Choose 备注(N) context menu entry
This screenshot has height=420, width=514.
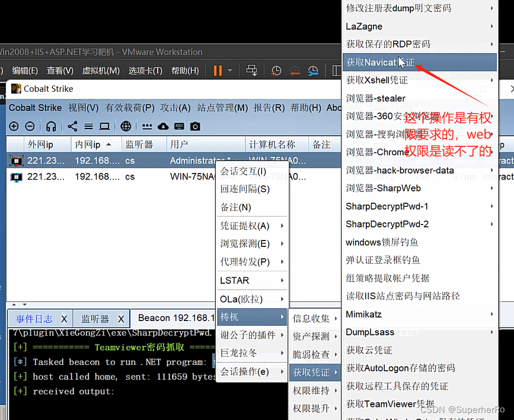pos(252,207)
